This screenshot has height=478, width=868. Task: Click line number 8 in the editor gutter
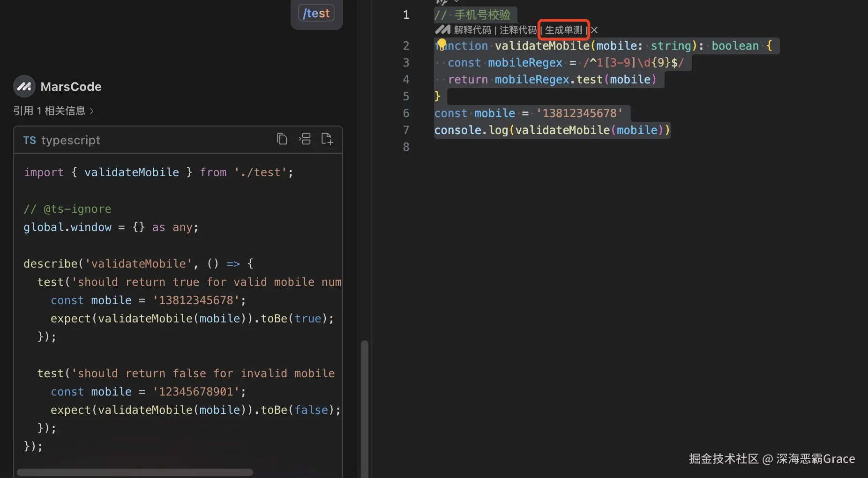click(406, 147)
